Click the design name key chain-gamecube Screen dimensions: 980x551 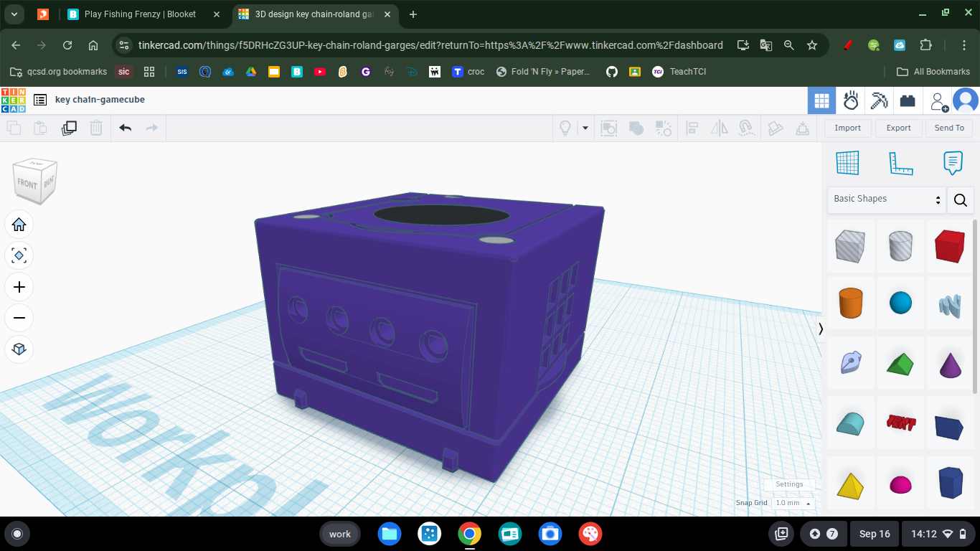click(100, 100)
